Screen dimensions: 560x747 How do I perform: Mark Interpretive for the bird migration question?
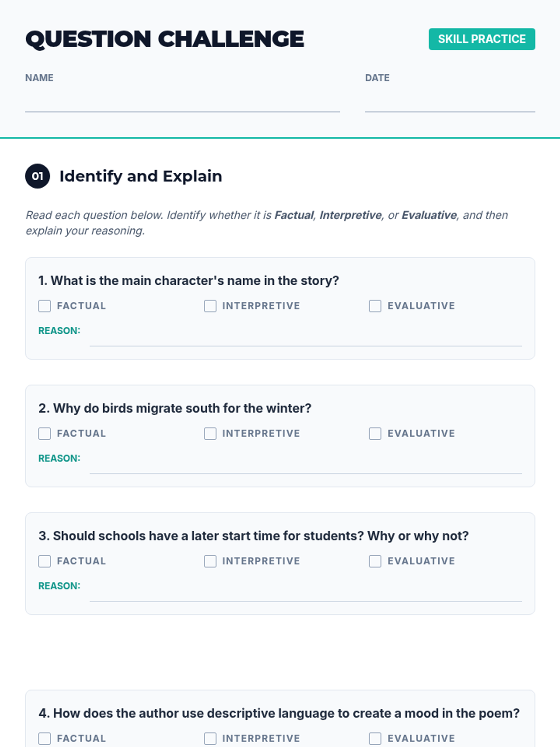pos(210,434)
